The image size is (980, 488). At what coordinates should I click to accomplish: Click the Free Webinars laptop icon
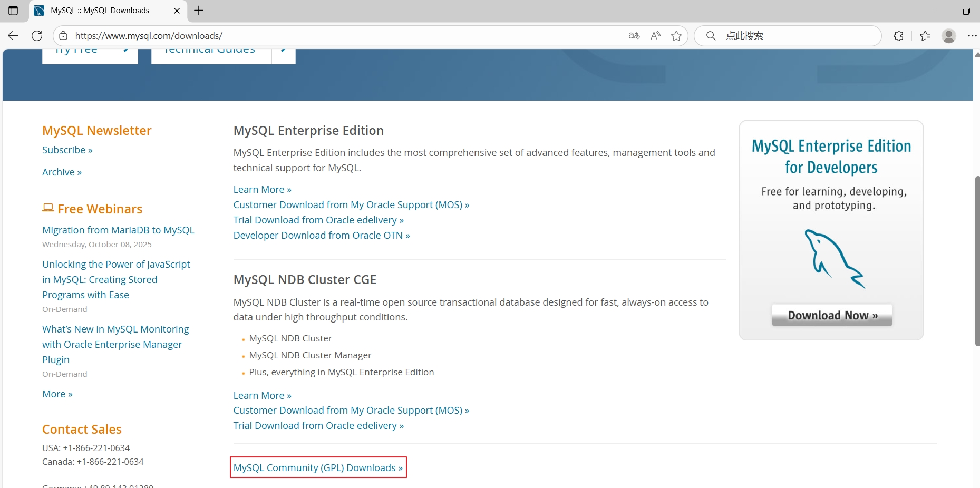48,208
